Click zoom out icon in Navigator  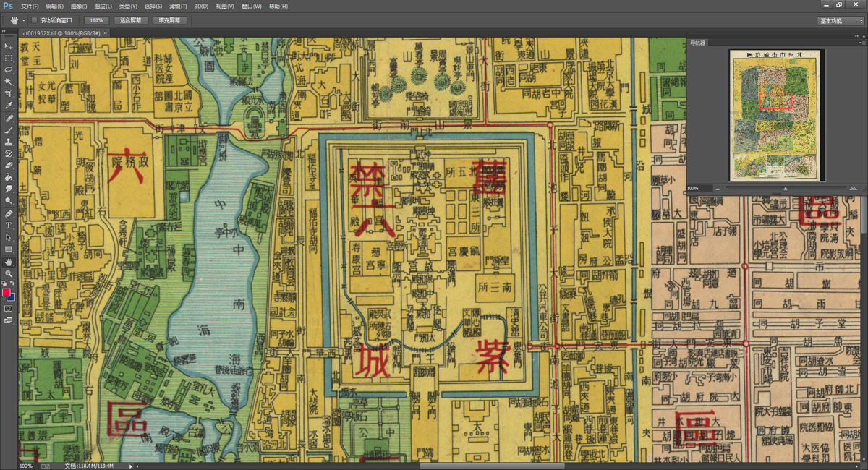point(719,188)
